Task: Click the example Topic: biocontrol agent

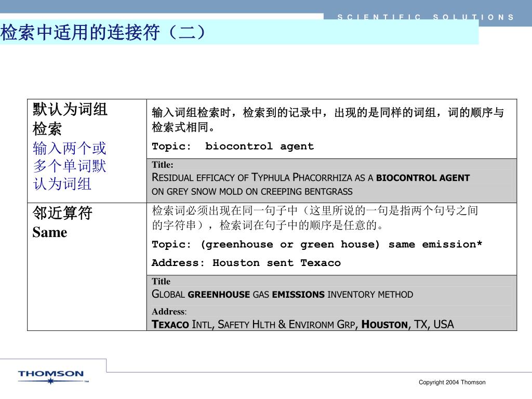Action: (x=233, y=147)
